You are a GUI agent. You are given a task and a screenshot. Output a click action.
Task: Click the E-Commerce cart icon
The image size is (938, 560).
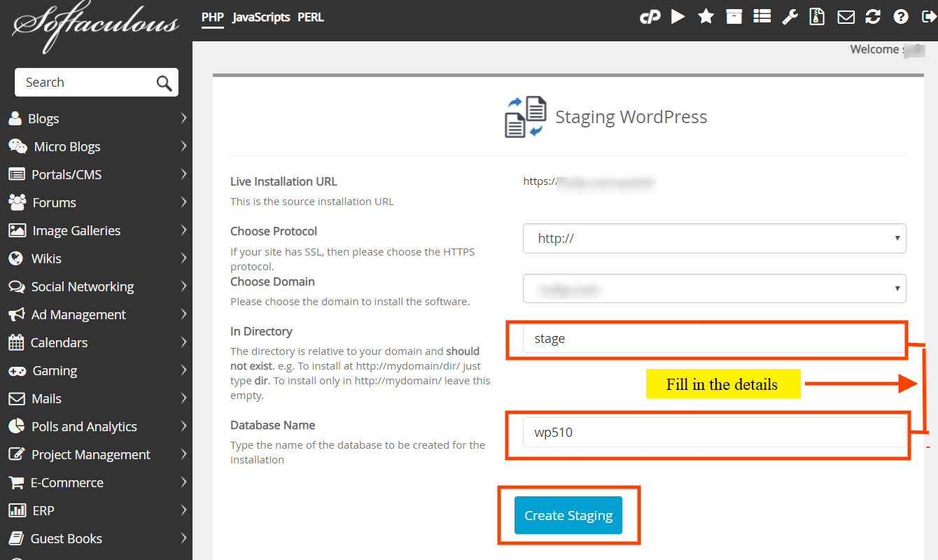[x=16, y=482]
